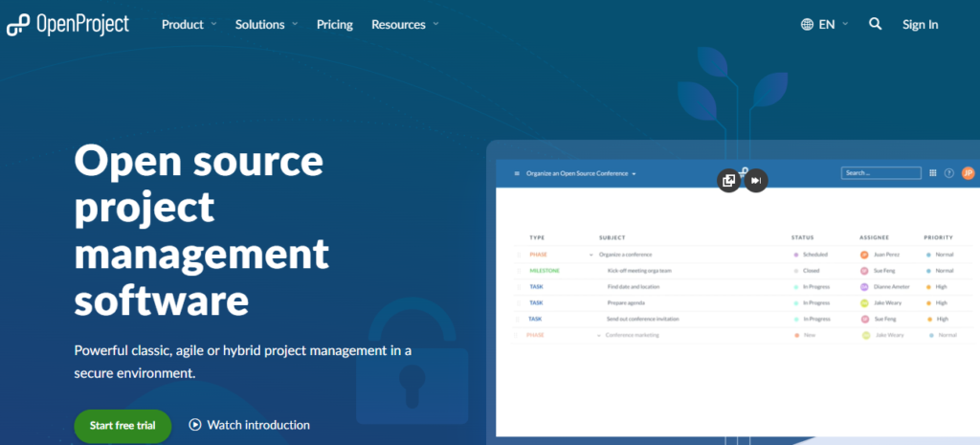Click the Organize a conference subject
The width and height of the screenshot is (980, 445).
point(625,255)
